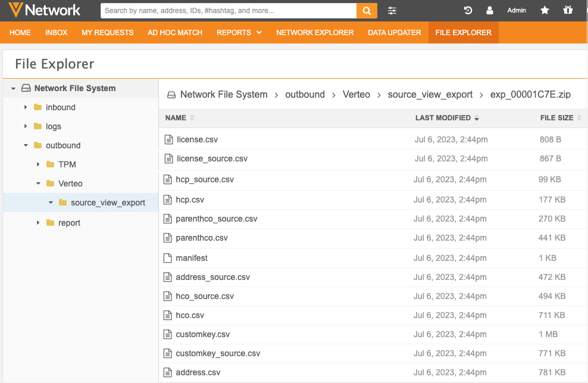This screenshot has width=588, height=383.
Task: Open the recent history clock icon
Action: (x=468, y=11)
